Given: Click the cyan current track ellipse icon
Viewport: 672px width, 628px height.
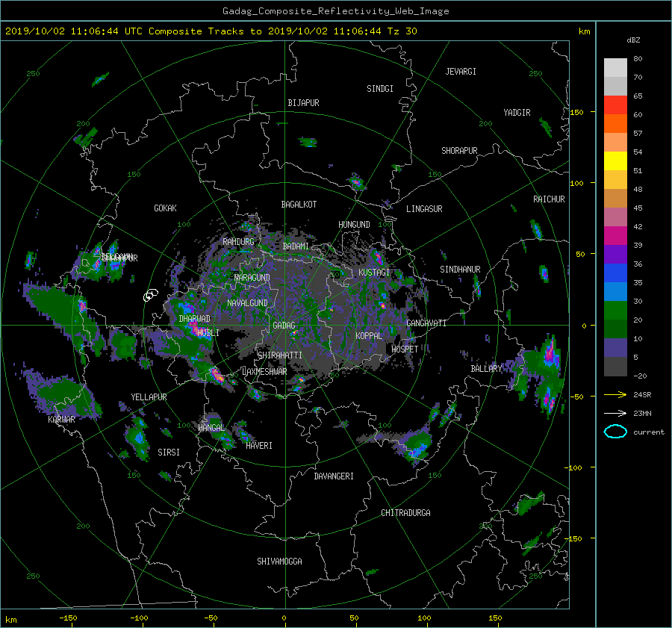Looking at the screenshot, I should point(615,432).
